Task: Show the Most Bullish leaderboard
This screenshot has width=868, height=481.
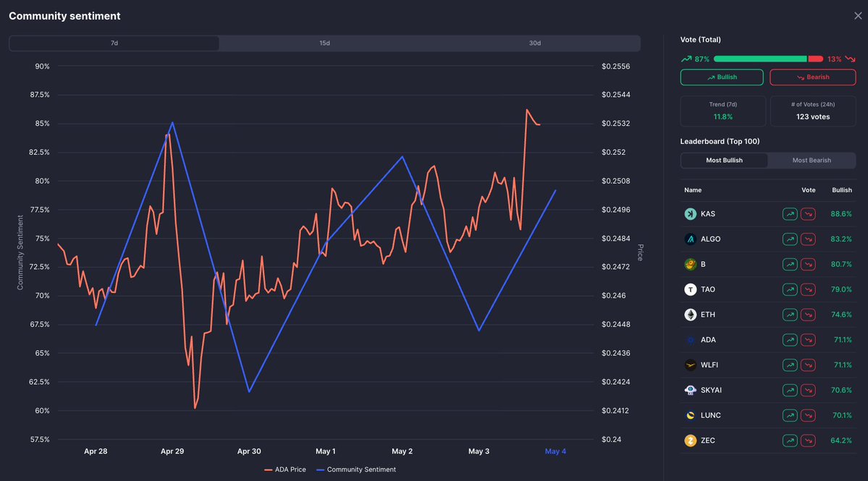Action: coord(724,161)
